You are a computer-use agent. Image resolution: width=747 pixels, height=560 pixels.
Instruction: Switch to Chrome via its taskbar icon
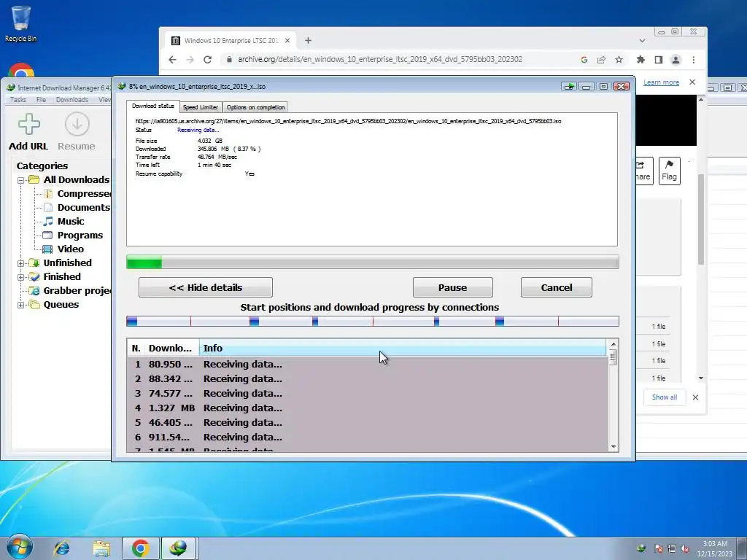point(140,548)
